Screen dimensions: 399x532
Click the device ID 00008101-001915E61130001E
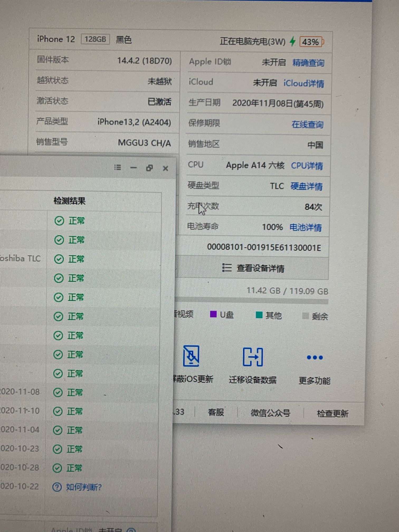(264, 247)
